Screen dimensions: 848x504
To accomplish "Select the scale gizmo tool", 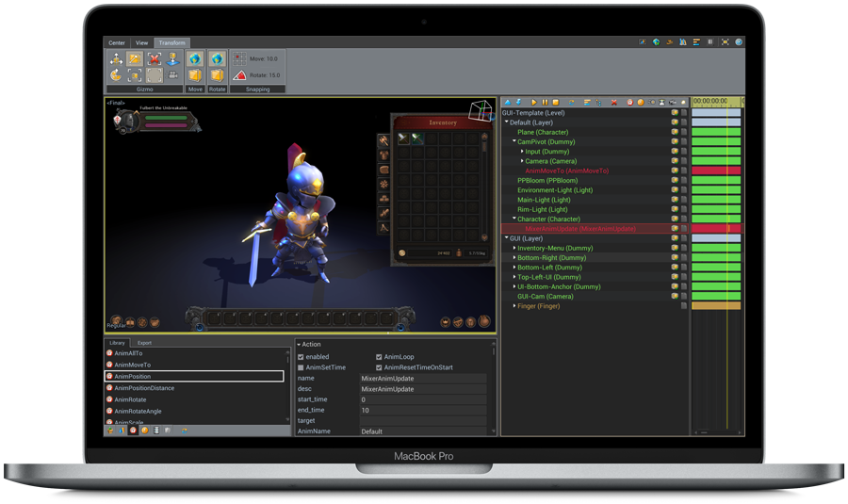I will 135,58.
